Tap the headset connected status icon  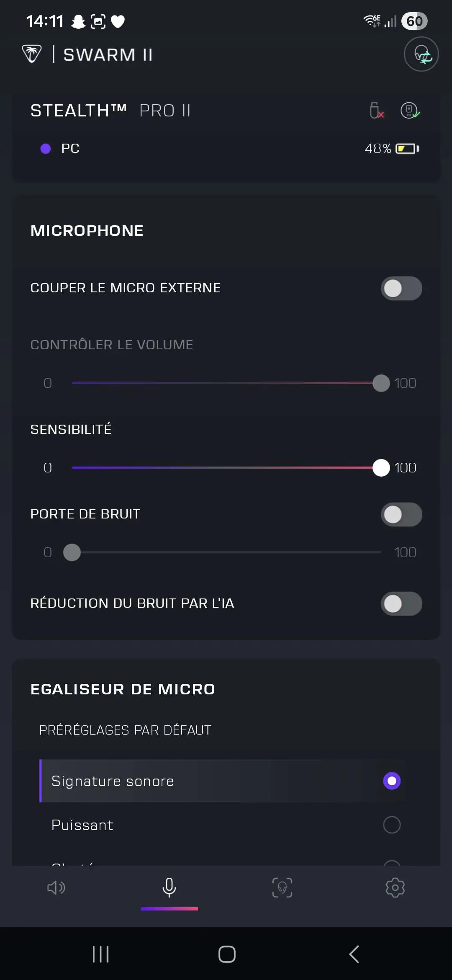[410, 111]
